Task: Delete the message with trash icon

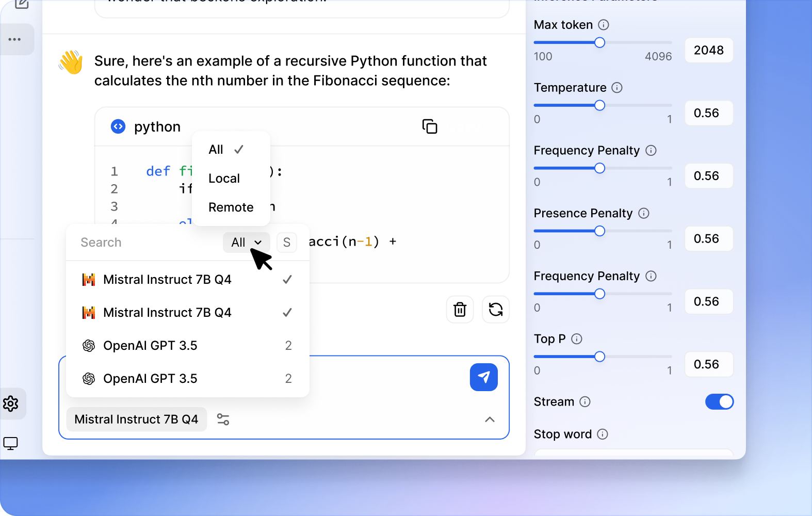Action: [x=460, y=310]
